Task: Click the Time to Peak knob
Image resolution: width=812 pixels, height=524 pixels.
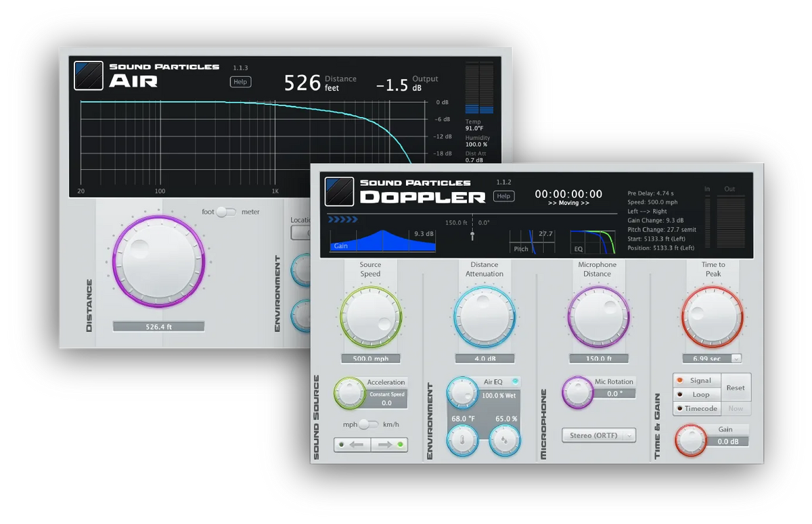Action: tap(713, 317)
